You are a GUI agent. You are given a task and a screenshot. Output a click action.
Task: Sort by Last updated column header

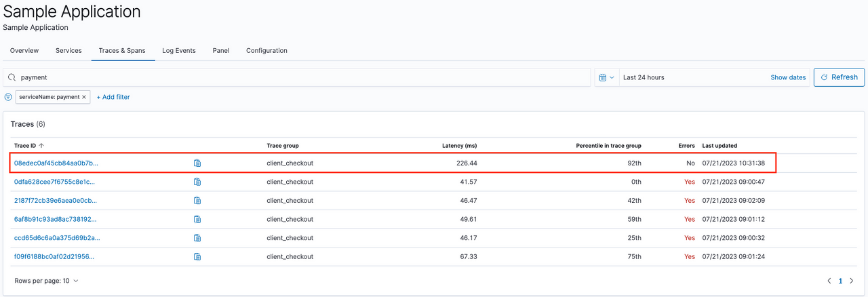[x=719, y=146]
